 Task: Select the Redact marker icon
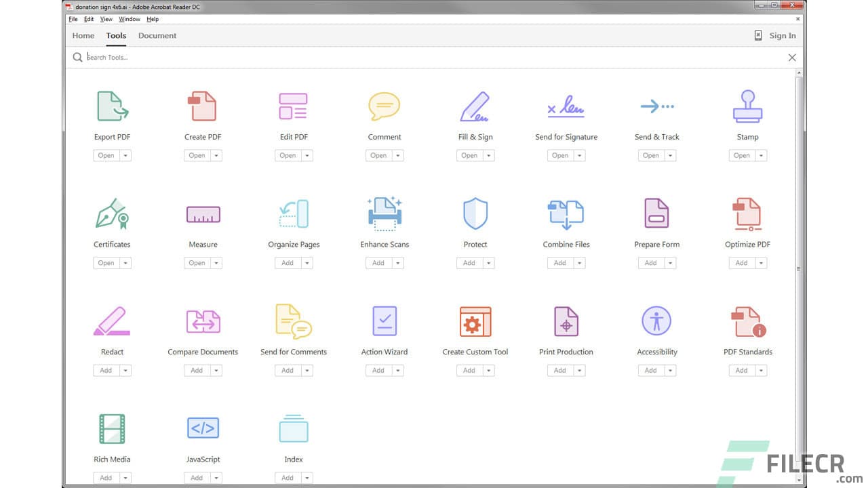click(x=112, y=321)
